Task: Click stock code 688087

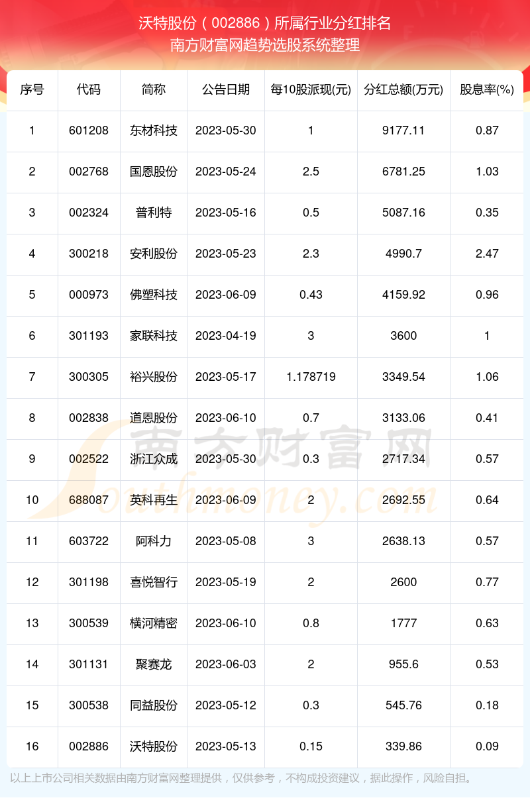Action: click(89, 500)
